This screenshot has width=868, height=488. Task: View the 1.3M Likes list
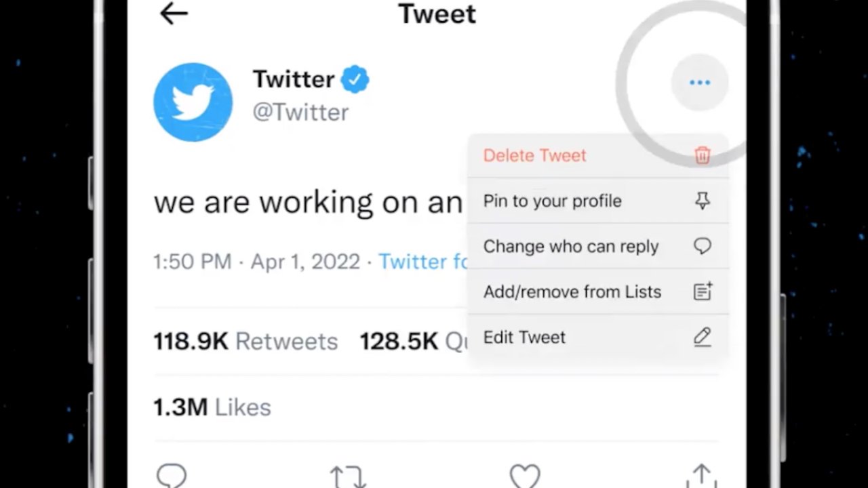pyautogui.click(x=212, y=407)
